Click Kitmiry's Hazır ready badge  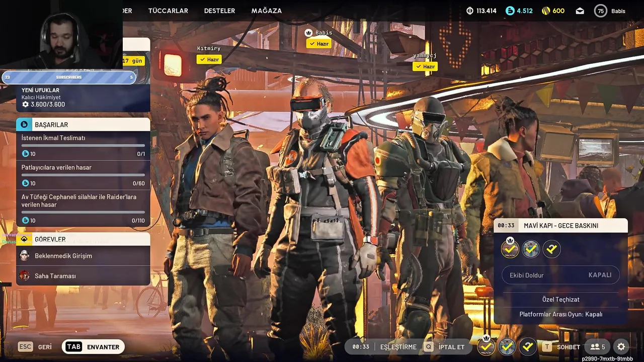[209, 59]
